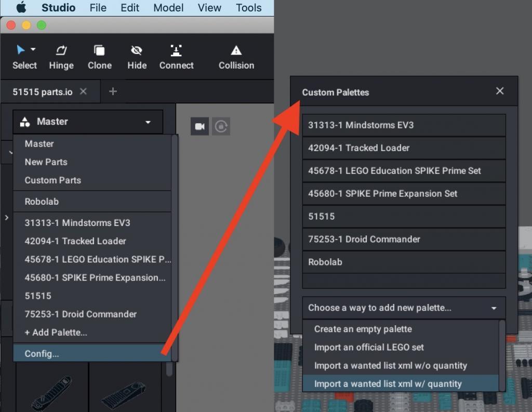Select Master in the palette list
532x412 pixels.
tap(92, 143)
